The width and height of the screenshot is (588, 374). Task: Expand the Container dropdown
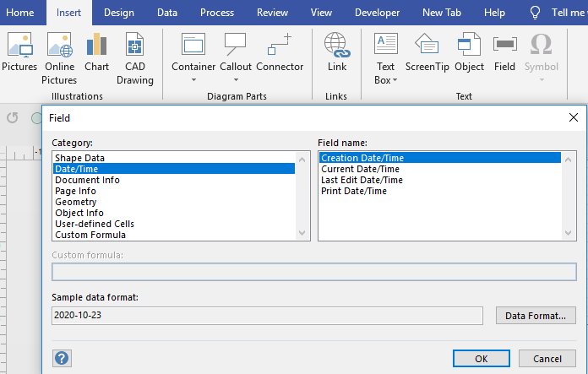pos(193,80)
